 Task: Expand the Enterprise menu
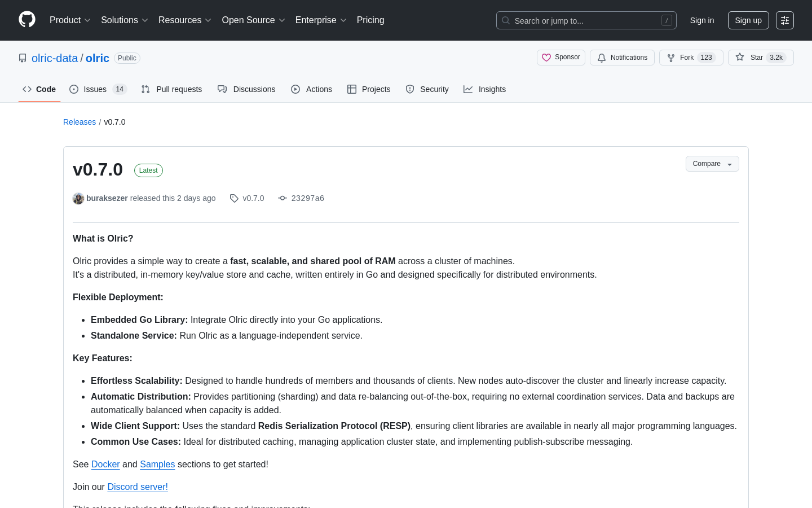click(321, 20)
